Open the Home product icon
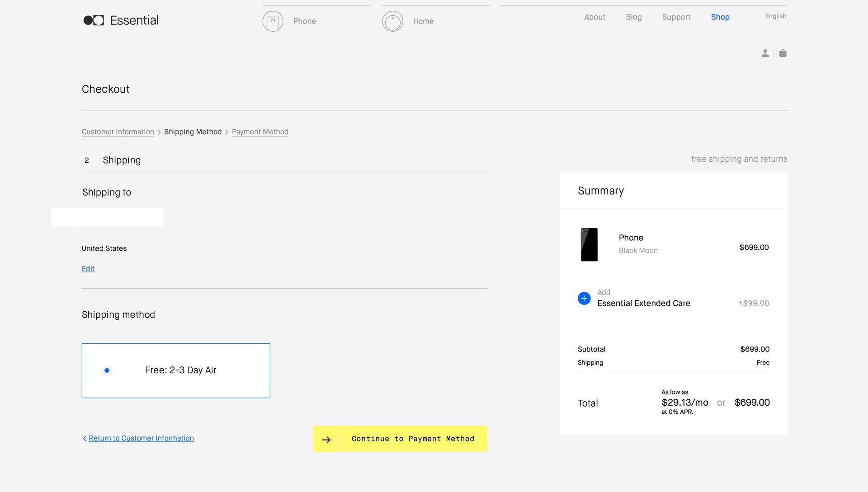Screen dimensions: 868x492 click(392, 21)
